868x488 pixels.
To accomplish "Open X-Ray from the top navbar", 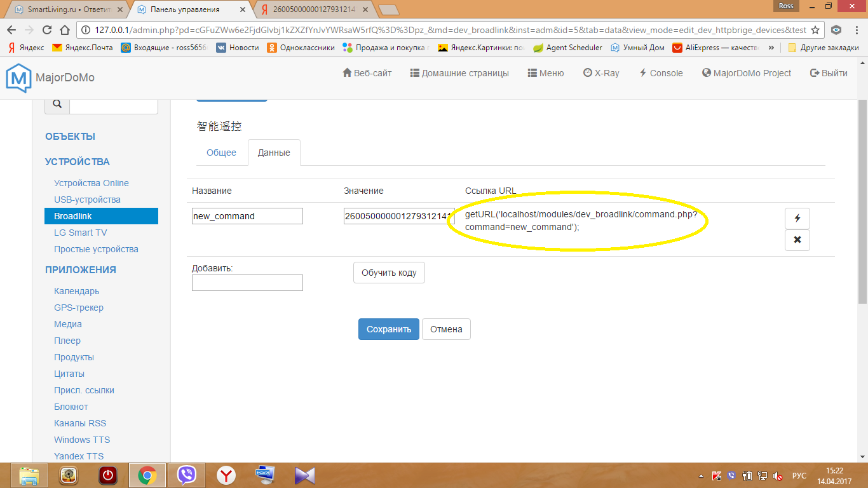I will [x=601, y=73].
